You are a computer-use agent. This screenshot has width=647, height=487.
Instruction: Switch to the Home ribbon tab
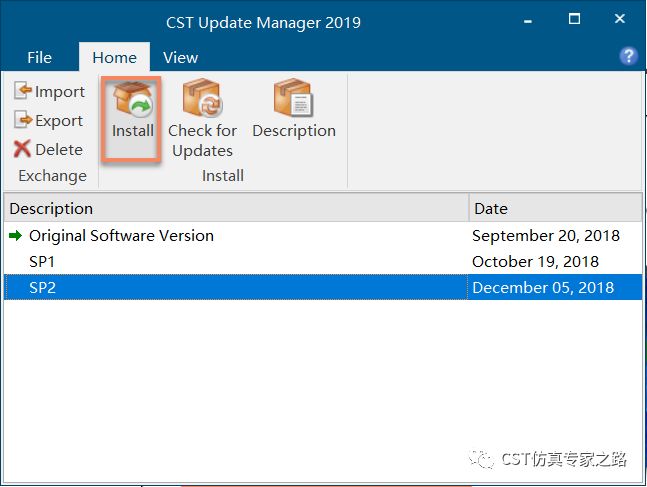pyautogui.click(x=114, y=57)
